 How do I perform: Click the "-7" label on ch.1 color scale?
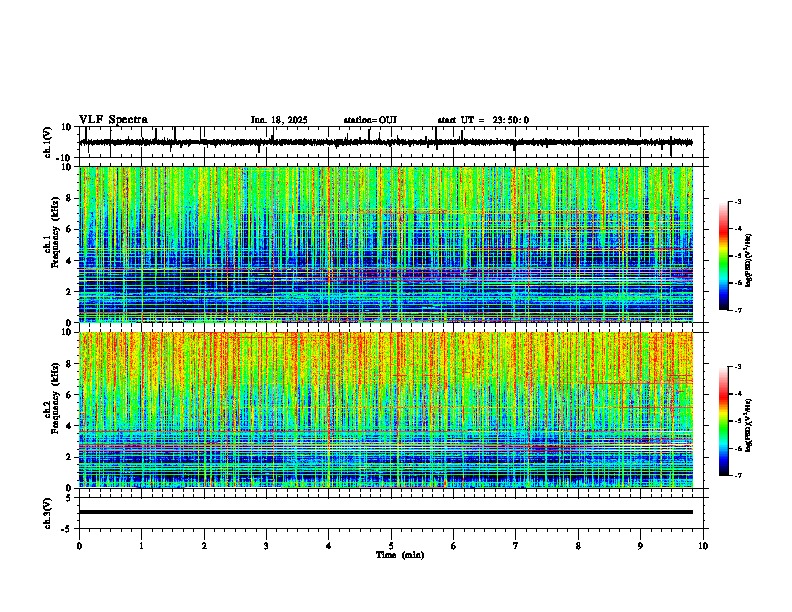pos(737,310)
